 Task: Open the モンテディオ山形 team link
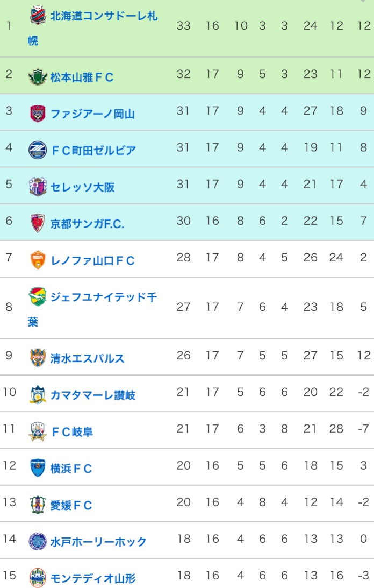point(93,578)
